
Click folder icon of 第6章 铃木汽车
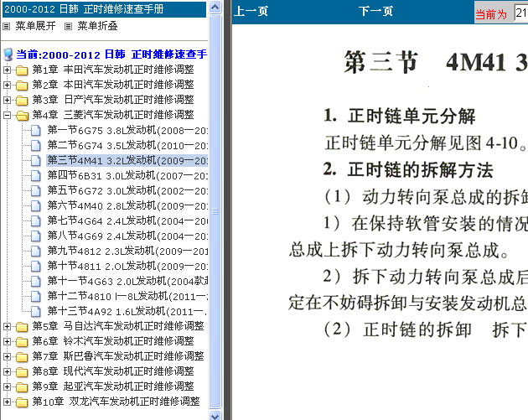pos(22,342)
